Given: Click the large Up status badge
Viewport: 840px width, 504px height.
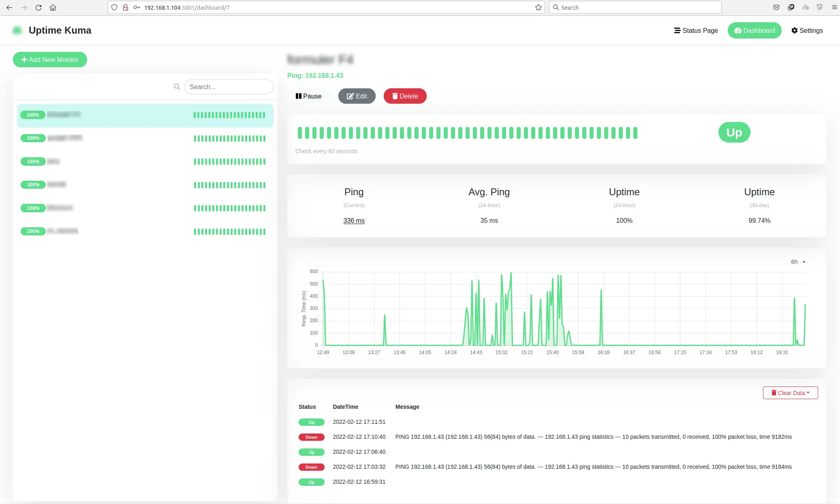Looking at the screenshot, I should [734, 132].
